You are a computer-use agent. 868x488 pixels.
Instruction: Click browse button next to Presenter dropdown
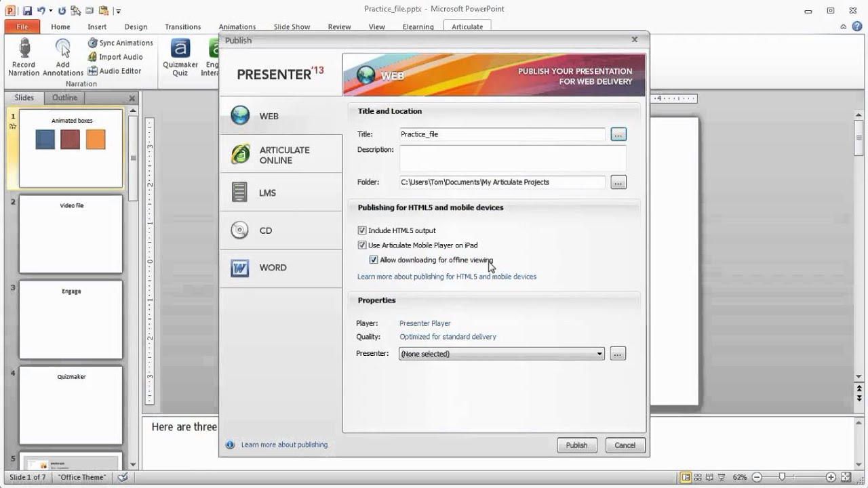[618, 354]
